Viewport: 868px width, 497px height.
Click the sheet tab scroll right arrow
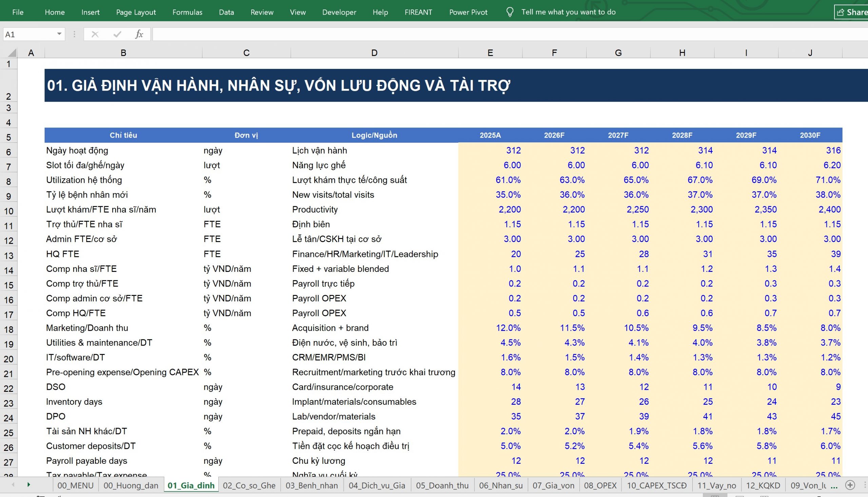29,485
